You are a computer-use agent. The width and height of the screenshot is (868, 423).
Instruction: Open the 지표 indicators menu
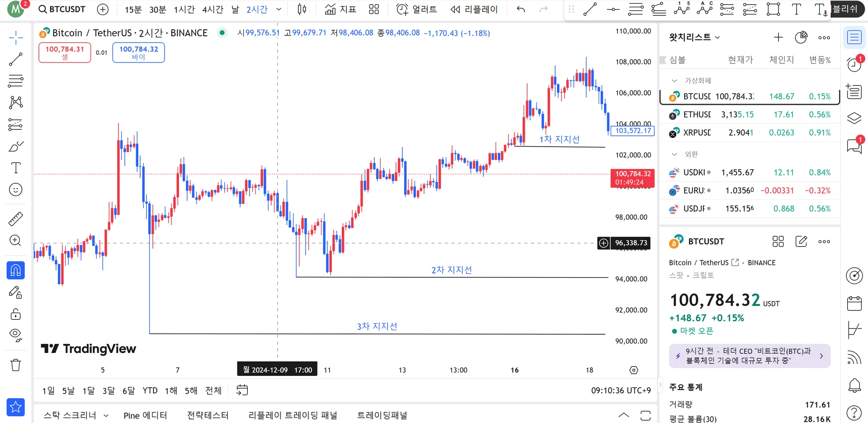coord(341,10)
